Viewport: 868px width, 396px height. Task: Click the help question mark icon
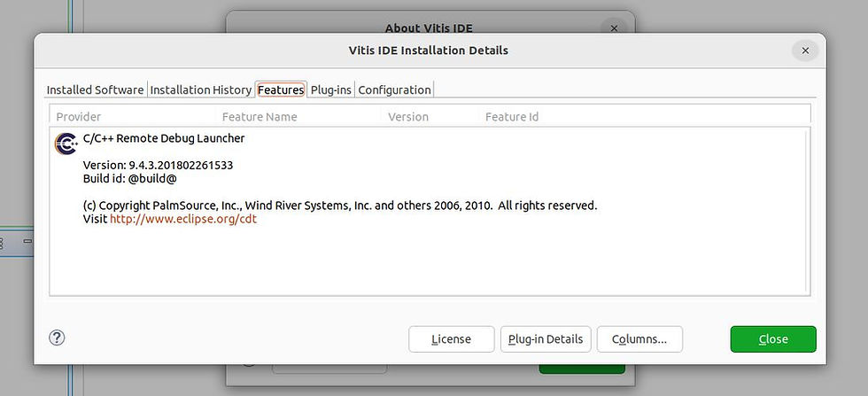57,338
